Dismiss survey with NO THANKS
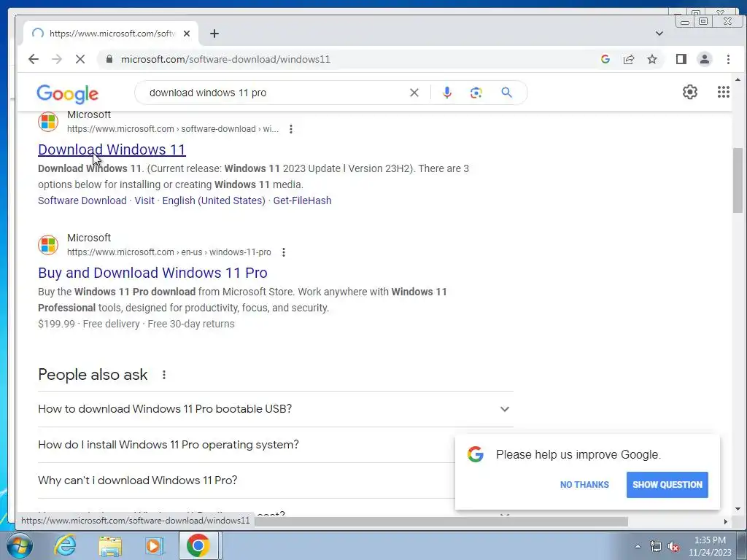The image size is (747, 560). (x=584, y=485)
